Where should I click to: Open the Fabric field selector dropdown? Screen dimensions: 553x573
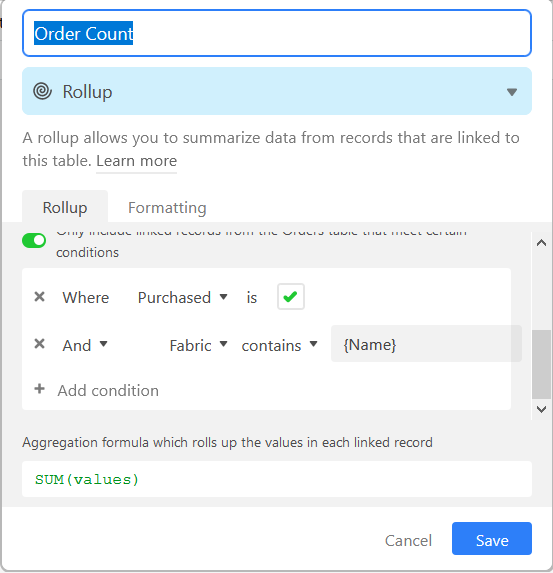(x=198, y=345)
